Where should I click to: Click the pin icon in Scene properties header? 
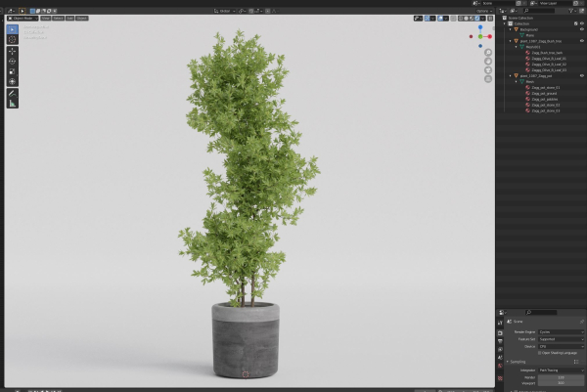click(582, 322)
